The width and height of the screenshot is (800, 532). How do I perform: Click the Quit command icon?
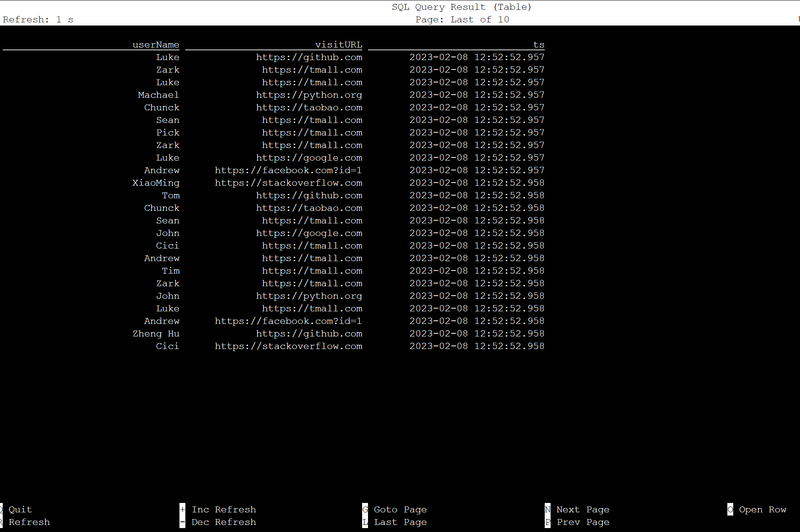(2, 510)
